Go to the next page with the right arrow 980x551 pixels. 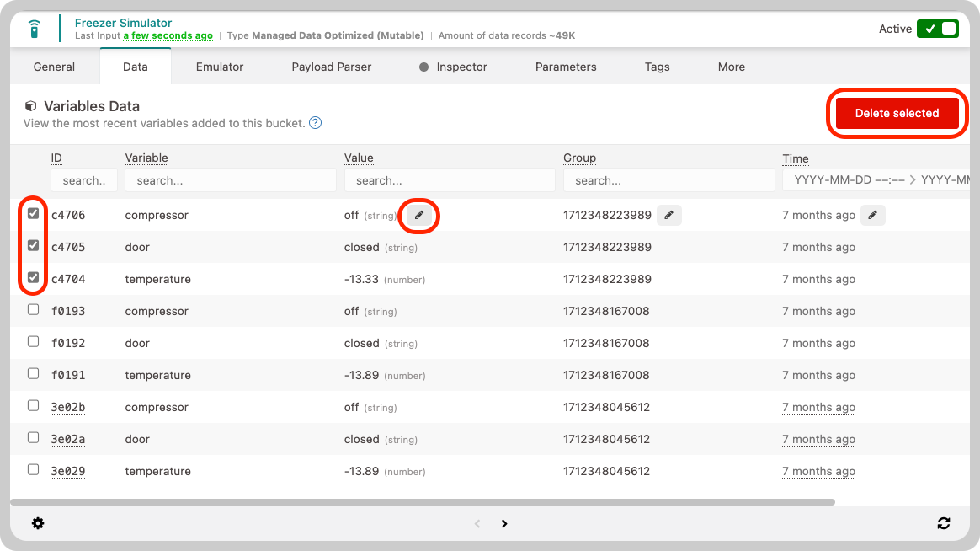pos(504,523)
